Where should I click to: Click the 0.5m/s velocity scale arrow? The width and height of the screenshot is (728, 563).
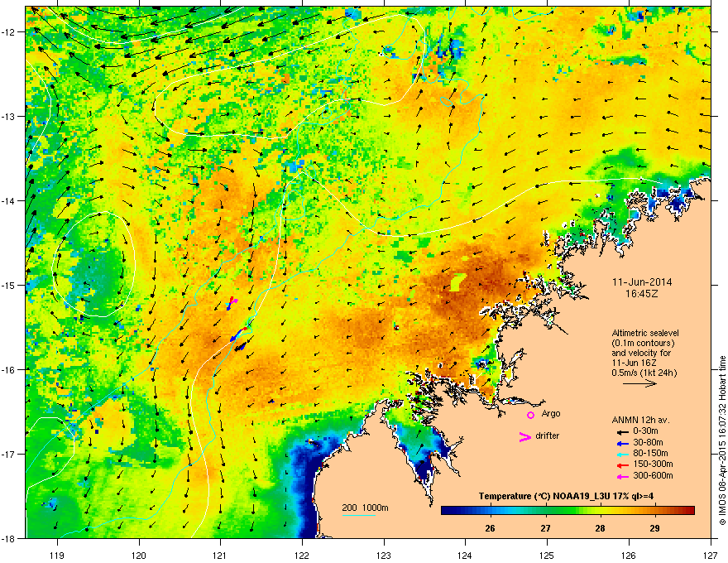click(639, 383)
